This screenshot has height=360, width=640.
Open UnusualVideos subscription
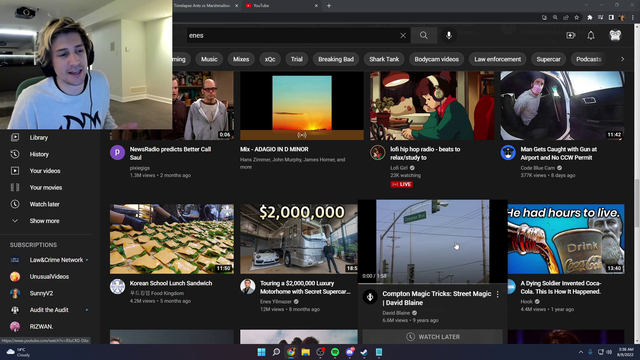48,277
